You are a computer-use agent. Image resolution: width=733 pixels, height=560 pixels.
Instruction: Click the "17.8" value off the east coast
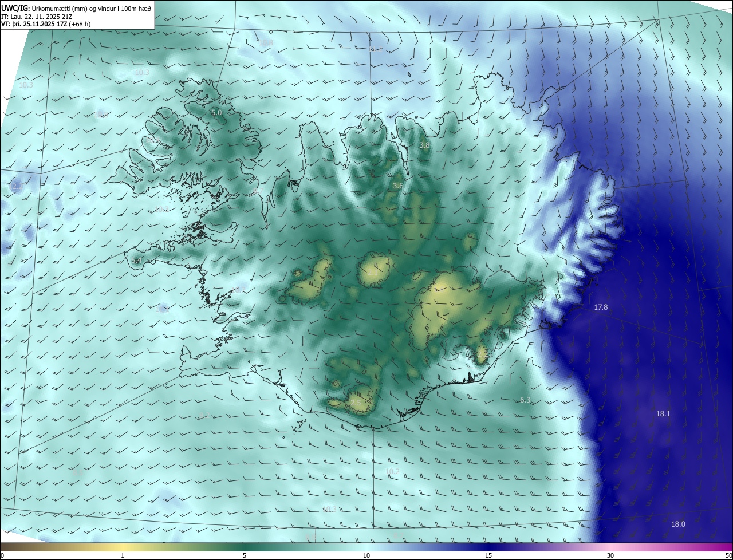[x=601, y=307]
